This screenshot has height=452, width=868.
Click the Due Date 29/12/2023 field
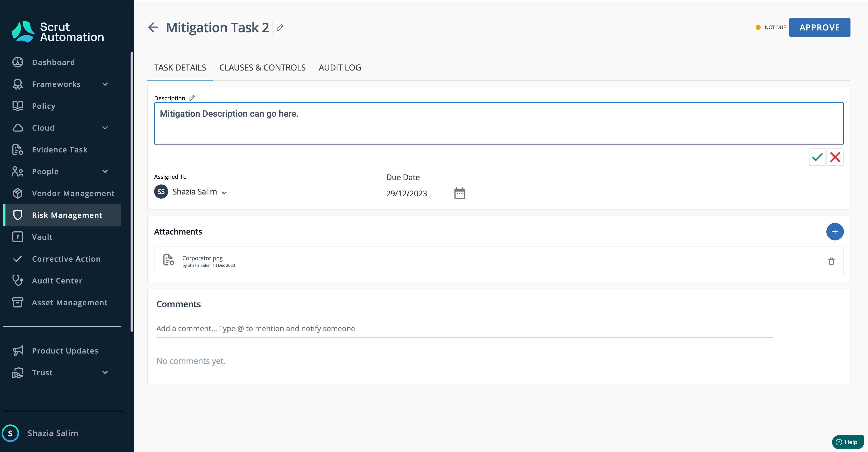pyautogui.click(x=406, y=194)
